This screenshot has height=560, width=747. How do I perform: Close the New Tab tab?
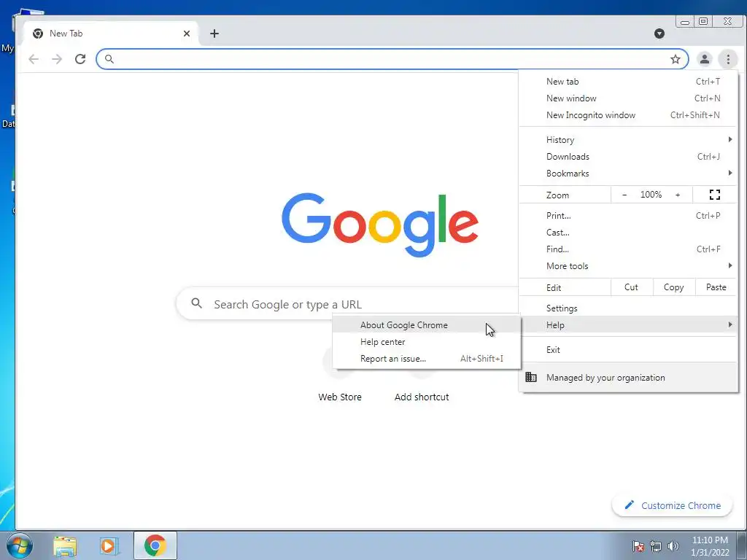(x=187, y=34)
